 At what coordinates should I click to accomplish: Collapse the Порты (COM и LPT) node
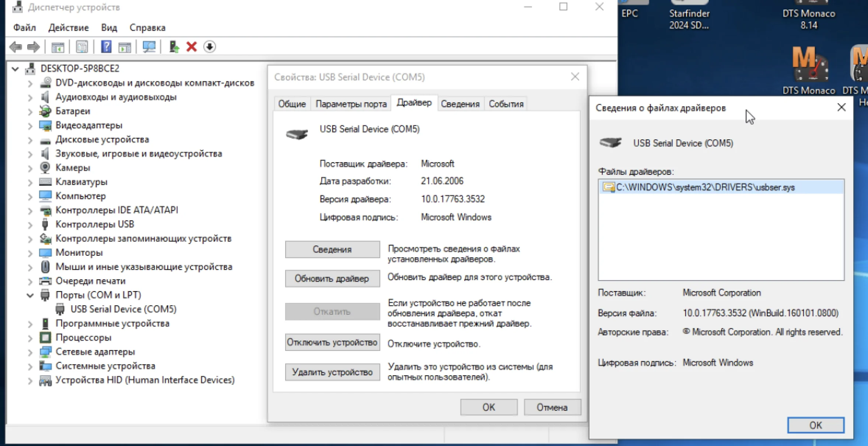pyautogui.click(x=30, y=295)
